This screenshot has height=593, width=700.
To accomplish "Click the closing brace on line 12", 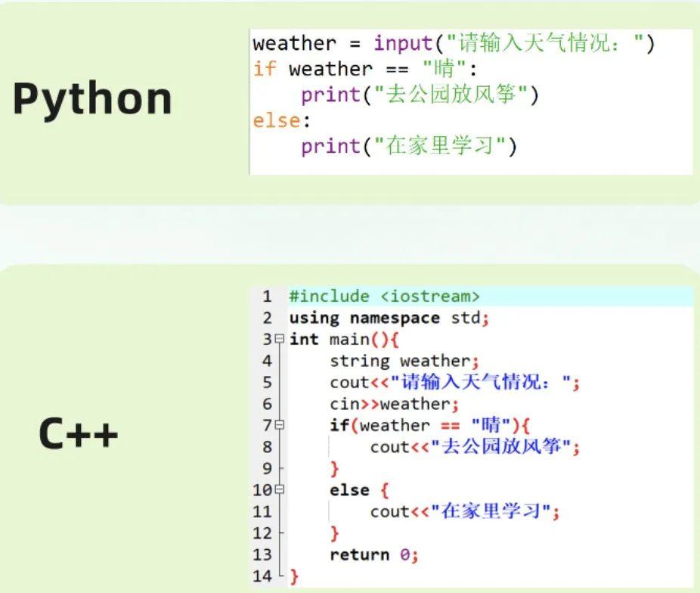I will (x=334, y=533).
